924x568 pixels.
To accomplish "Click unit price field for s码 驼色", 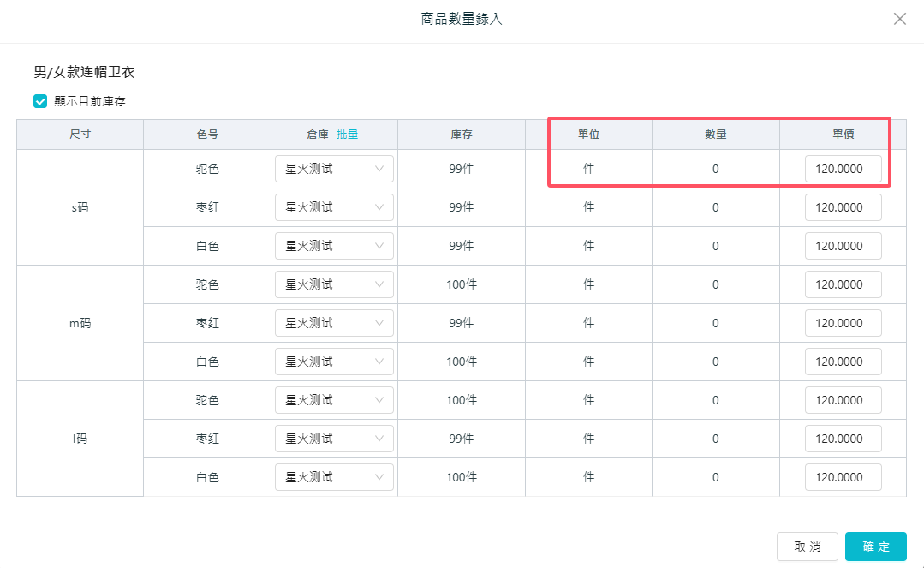I will click(x=843, y=169).
